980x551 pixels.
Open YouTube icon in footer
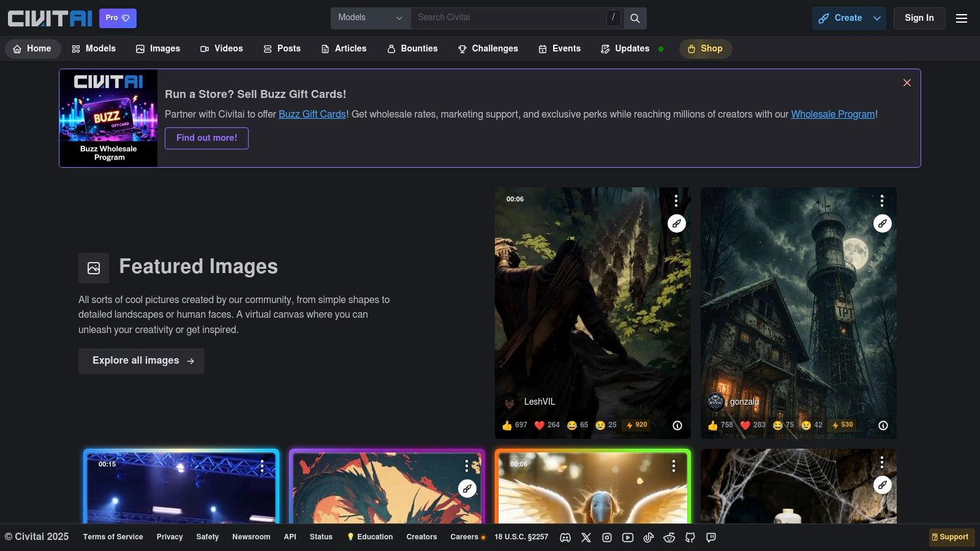pos(628,538)
